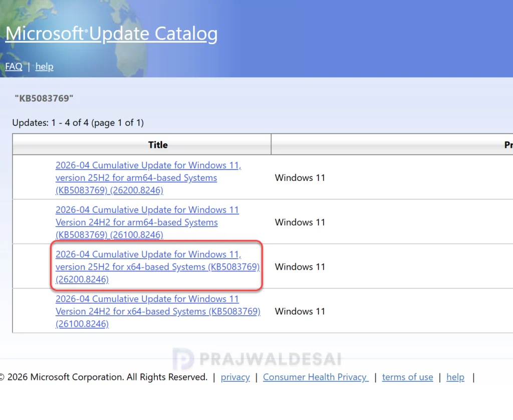Image resolution: width=513 pixels, height=420 pixels.
Task: Open 25H2 x64 cumulative update link (26200.8246)
Action: click(x=158, y=267)
